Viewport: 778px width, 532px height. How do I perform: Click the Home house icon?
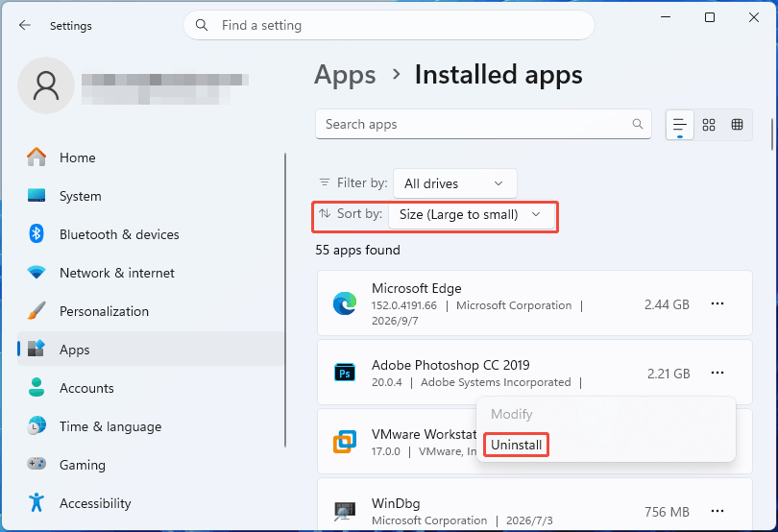click(36, 157)
